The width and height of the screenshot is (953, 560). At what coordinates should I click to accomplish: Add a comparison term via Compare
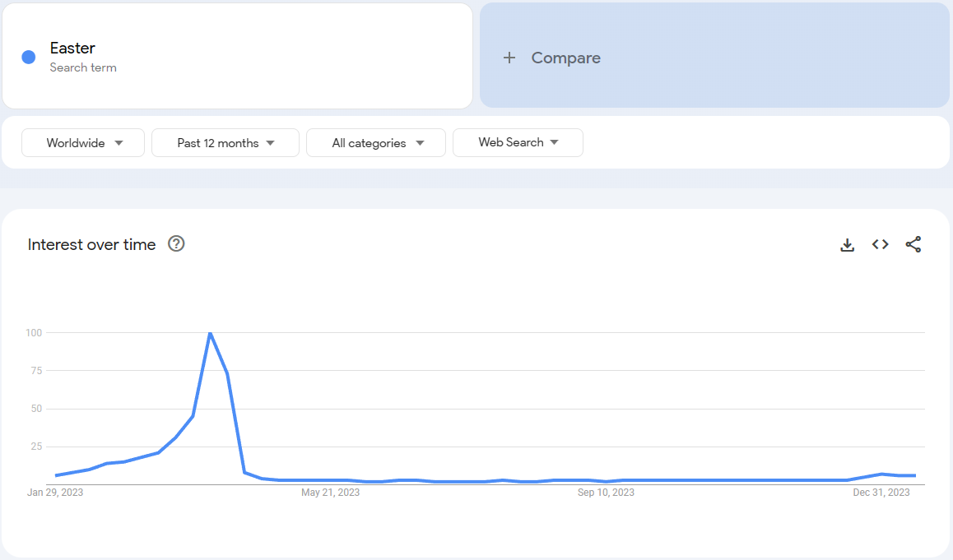click(714, 56)
